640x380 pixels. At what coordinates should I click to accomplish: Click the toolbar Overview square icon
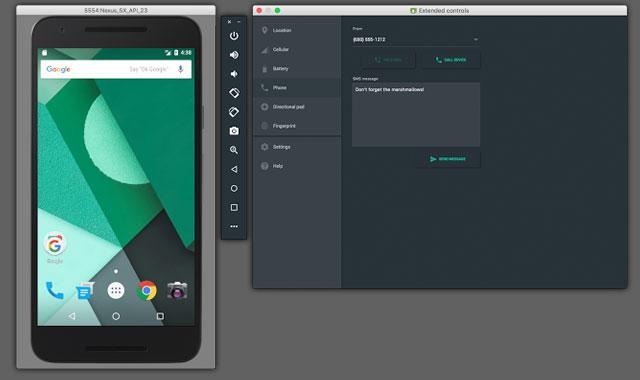point(234,207)
